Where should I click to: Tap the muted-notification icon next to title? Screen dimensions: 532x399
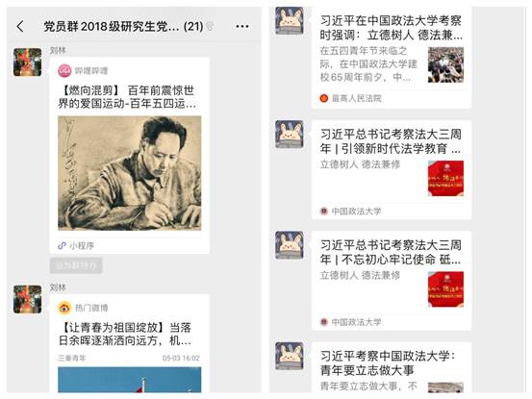pos(210,26)
